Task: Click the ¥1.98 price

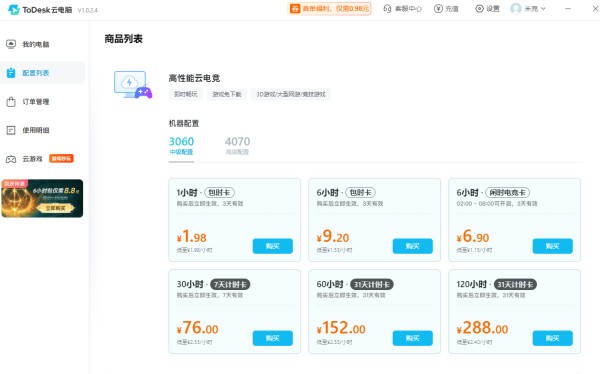Action: tap(191, 237)
